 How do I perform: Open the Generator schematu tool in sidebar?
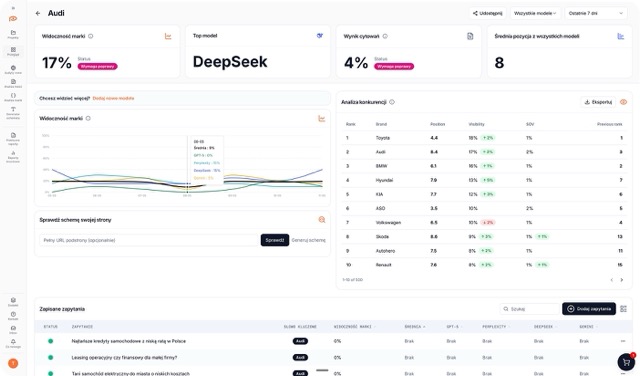13,113
